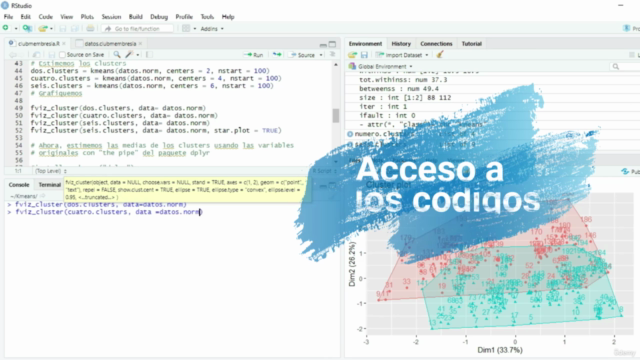Screen dimensions: 640x360
Task: Focus the Environment search box
Action: point(624,66)
